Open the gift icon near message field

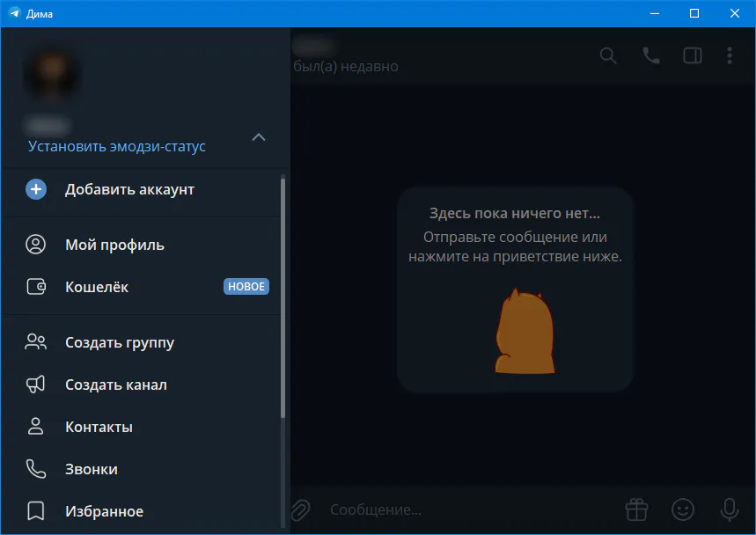tap(636, 509)
